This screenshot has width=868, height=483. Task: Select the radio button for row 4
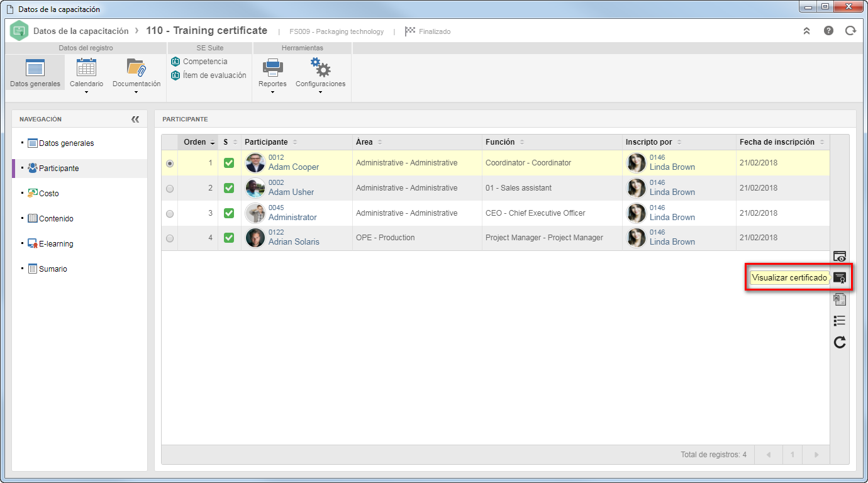click(170, 238)
